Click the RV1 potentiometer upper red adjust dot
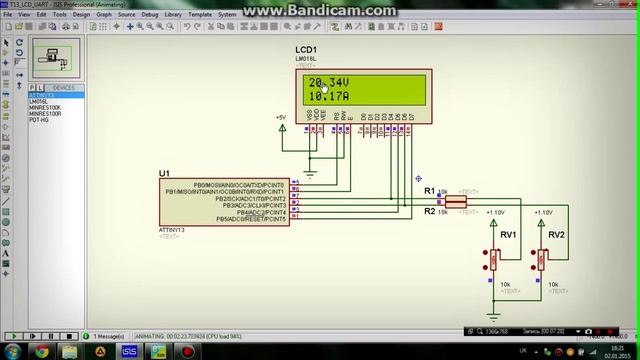 [485, 253]
